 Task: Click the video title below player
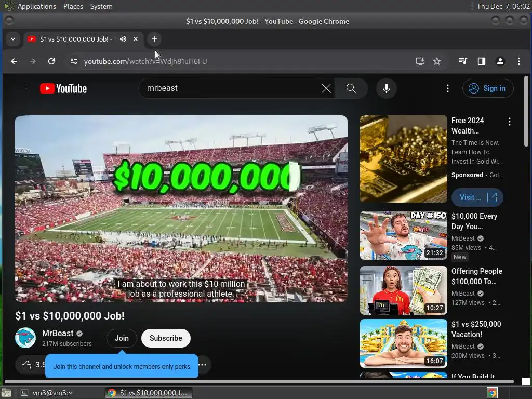pyautogui.click(x=70, y=316)
